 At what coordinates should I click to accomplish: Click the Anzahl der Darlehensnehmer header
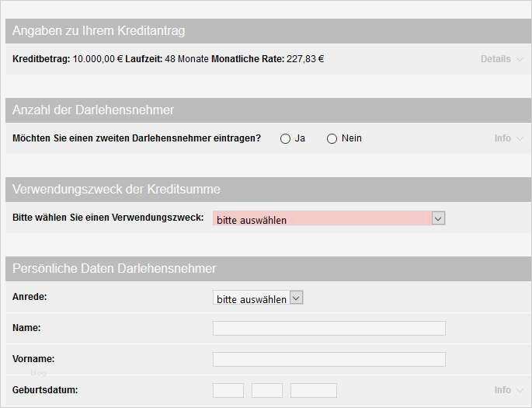click(93, 110)
